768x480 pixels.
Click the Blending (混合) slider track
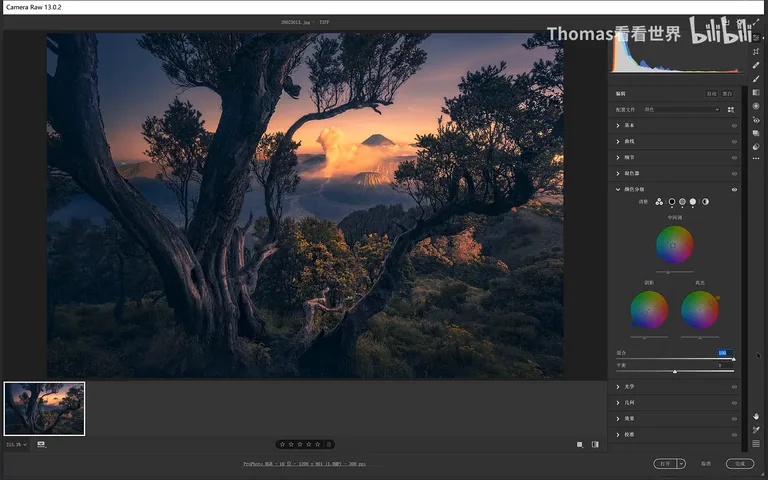pyautogui.click(x=675, y=359)
